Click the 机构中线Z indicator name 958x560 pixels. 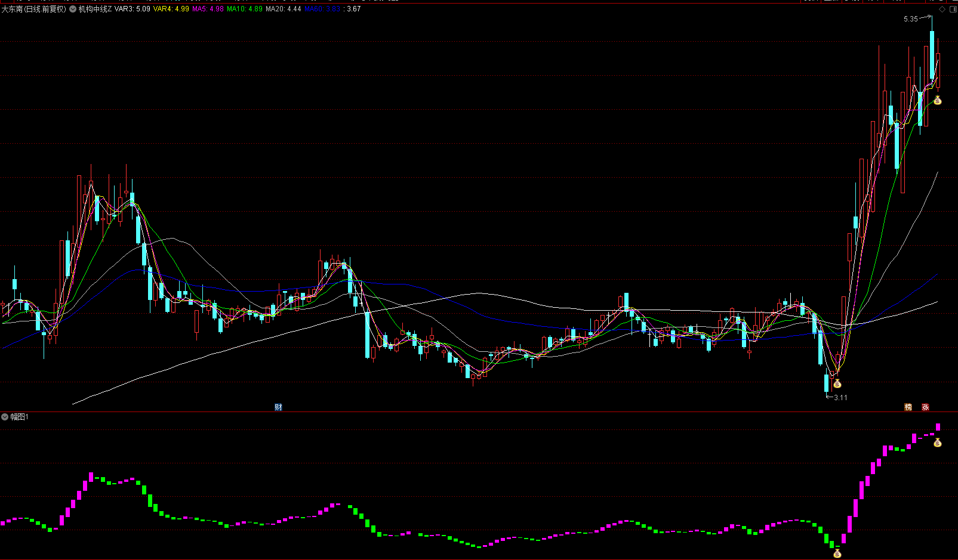pyautogui.click(x=95, y=10)
